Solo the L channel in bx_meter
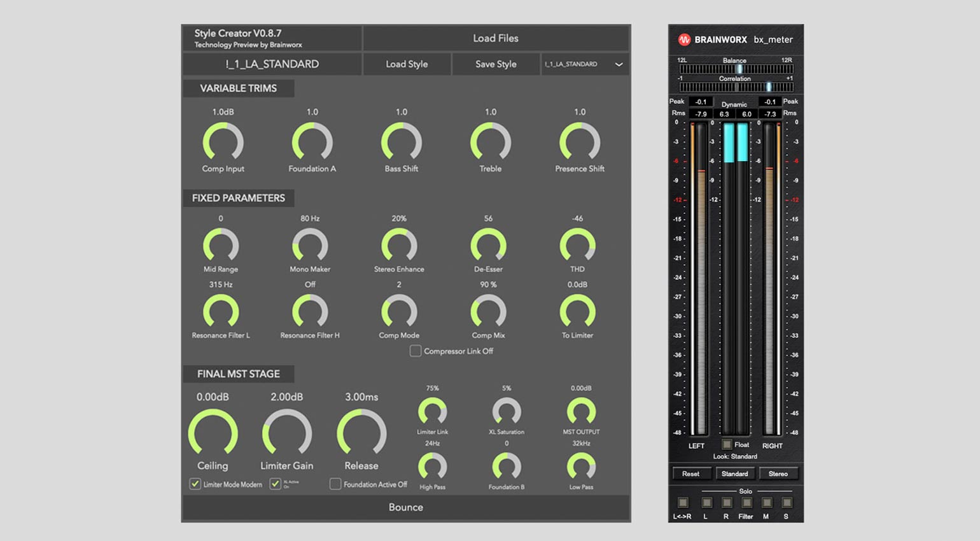 [706, 502]
